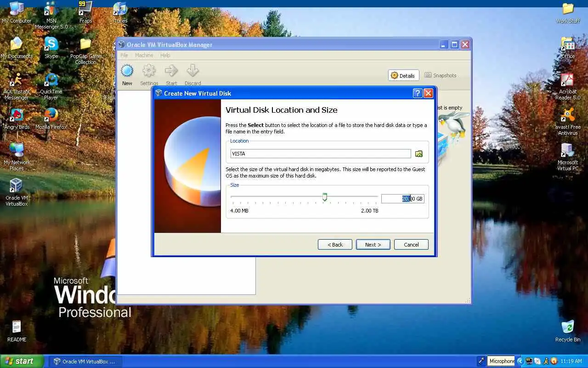
Task: Open the folder browse icon beside Location field
Action: (419, 154)
